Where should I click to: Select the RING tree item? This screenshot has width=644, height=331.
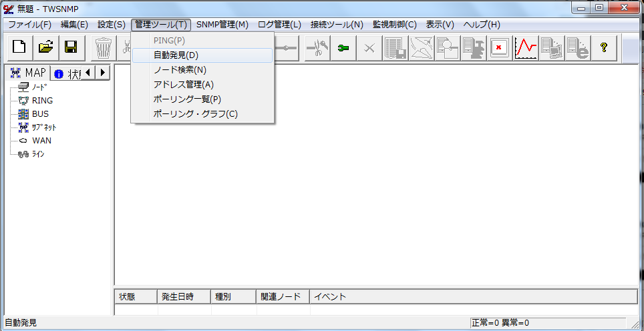click(x=35, y=101)
